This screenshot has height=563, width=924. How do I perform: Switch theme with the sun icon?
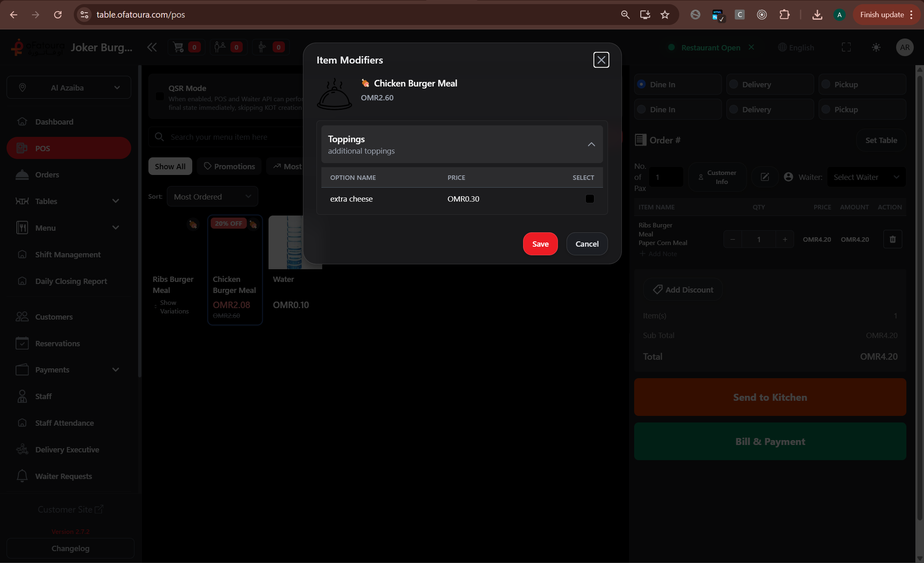(876, 47)
